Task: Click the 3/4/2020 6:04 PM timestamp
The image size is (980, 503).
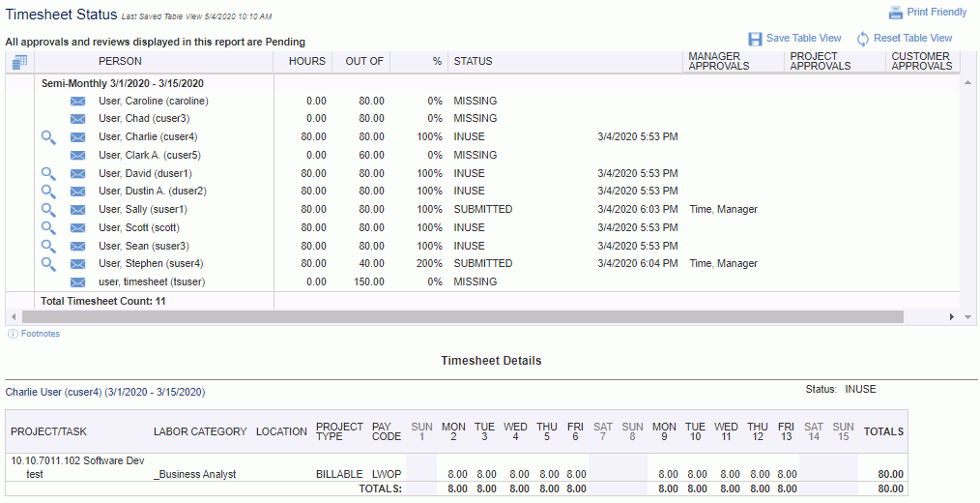Action: pyautogui.click(x=638, y=264)
